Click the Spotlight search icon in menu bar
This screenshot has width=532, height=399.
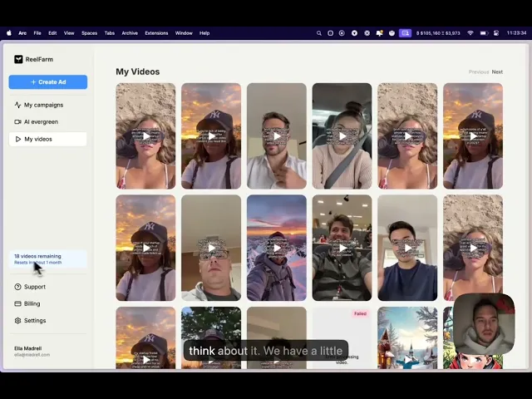pyautogui.click(x=319, y=33)
